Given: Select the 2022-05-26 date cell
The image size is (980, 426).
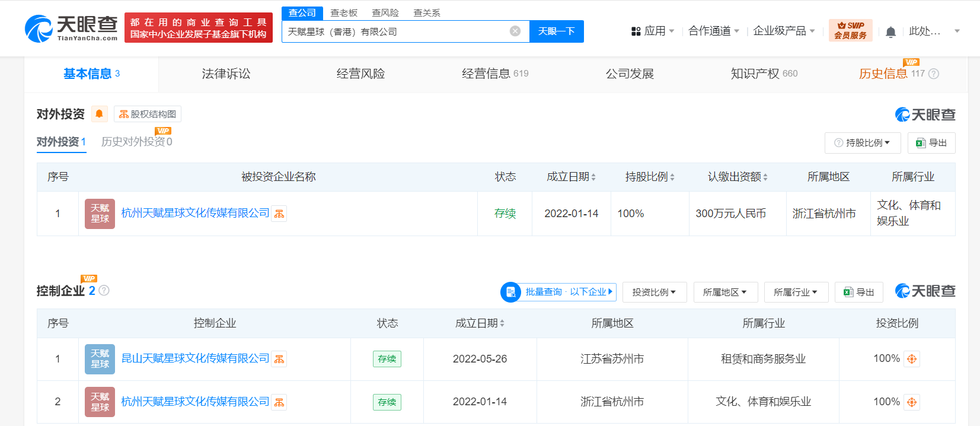Looking at the screenshot, I should [480, 359].
